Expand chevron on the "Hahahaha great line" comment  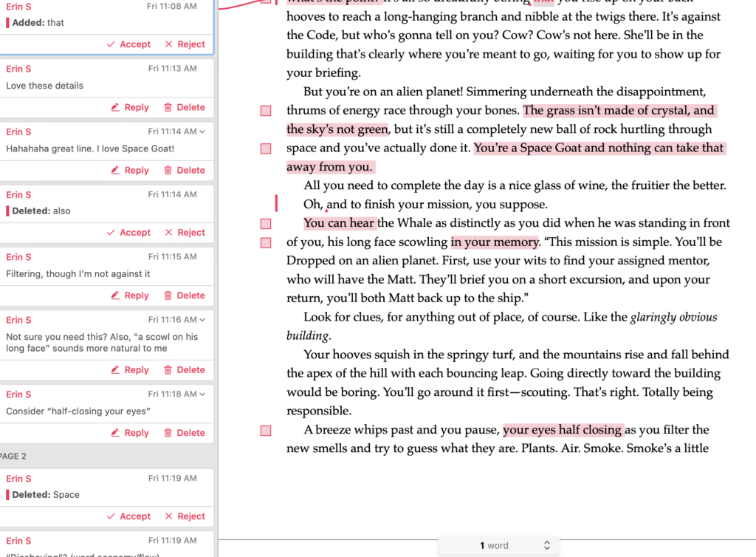pyautogui.click(x=202, y=131)
